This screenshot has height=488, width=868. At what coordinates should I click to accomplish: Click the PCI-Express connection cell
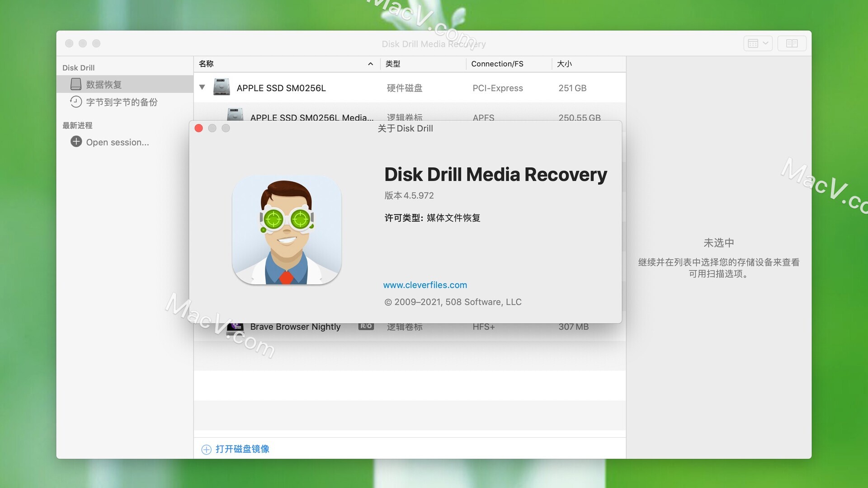(498, 88)
